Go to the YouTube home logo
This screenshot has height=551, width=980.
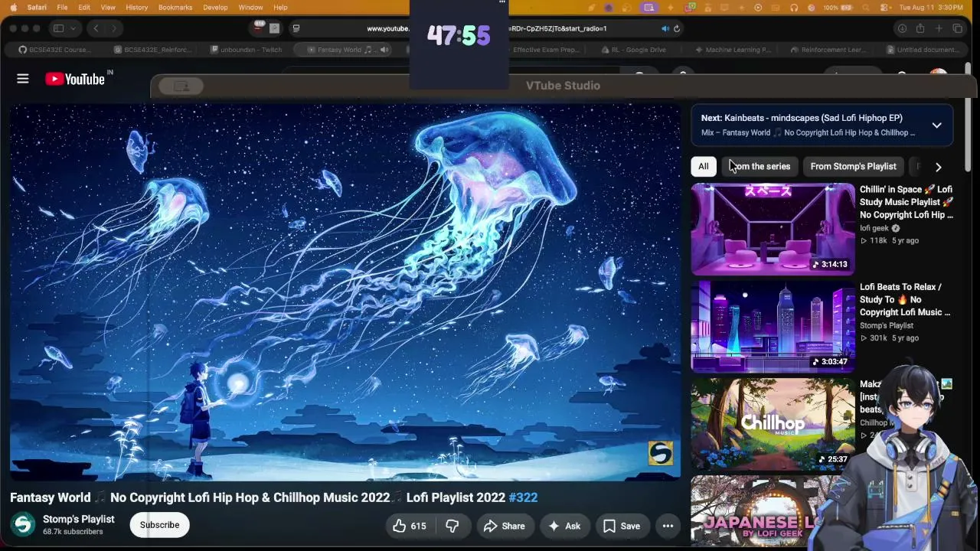pos(75,79)
